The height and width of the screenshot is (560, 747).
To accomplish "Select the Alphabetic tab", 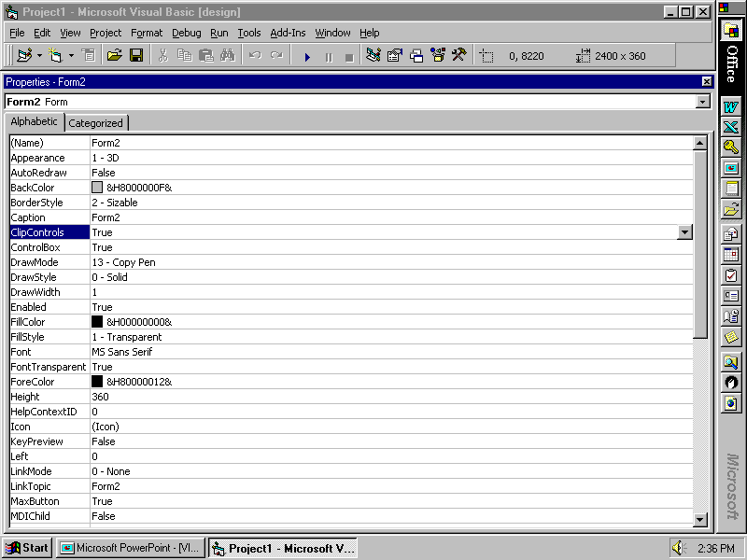I will tap(34, 121).
